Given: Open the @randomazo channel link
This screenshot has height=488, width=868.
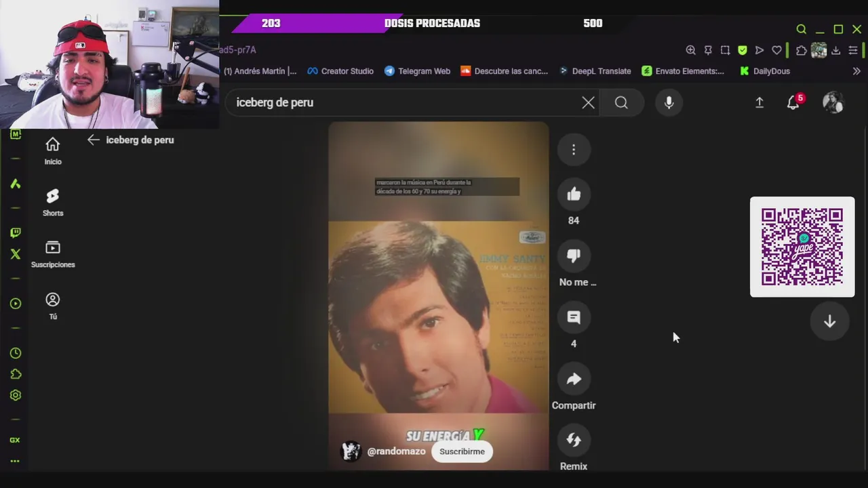Looking at the screenshot, I should tap(396, 451).
